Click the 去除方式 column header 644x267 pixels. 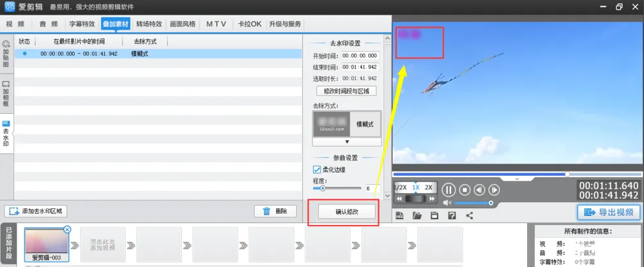pos(145,41)
